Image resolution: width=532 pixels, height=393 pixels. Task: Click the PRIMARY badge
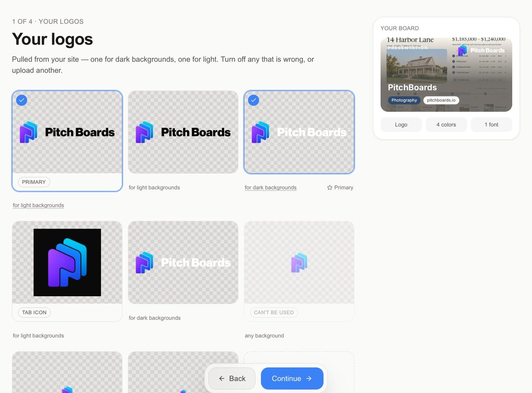pyautogui.click(x=34, y=182)
